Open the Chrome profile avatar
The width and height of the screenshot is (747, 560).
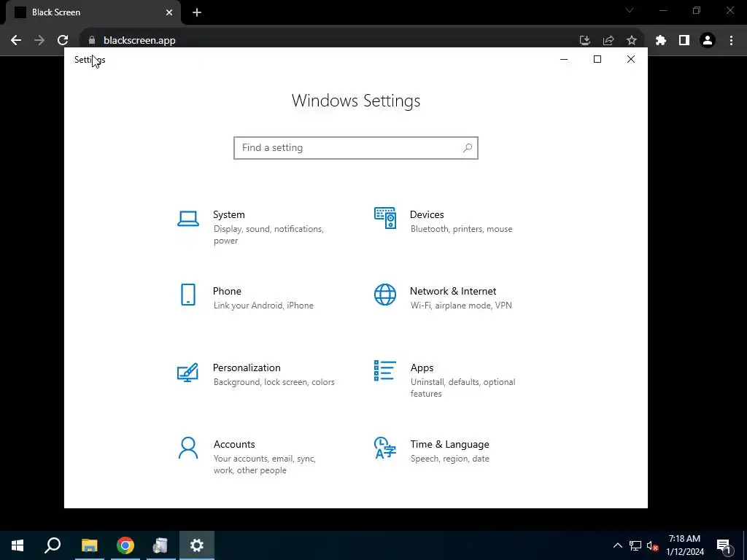click(x=708, y=41)
